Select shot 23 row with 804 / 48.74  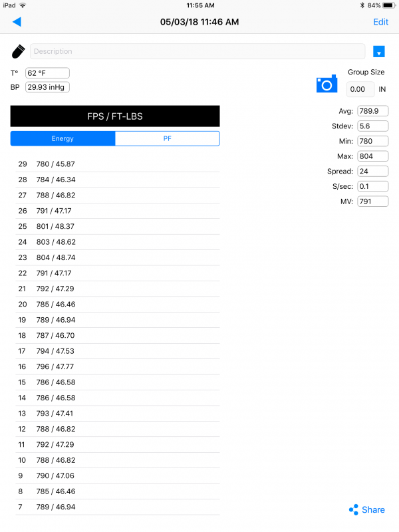(x=118, y=257)
